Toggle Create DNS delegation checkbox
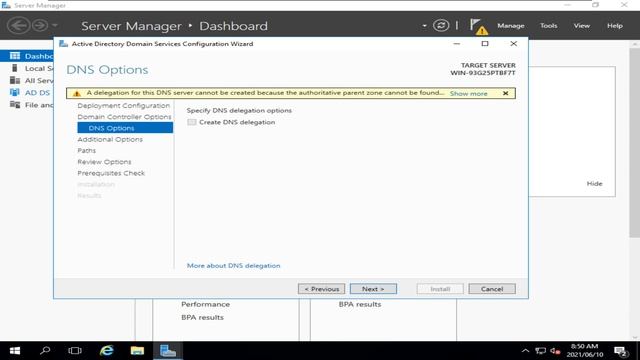This screenshot has width=640, height=360. pos(191,122)
